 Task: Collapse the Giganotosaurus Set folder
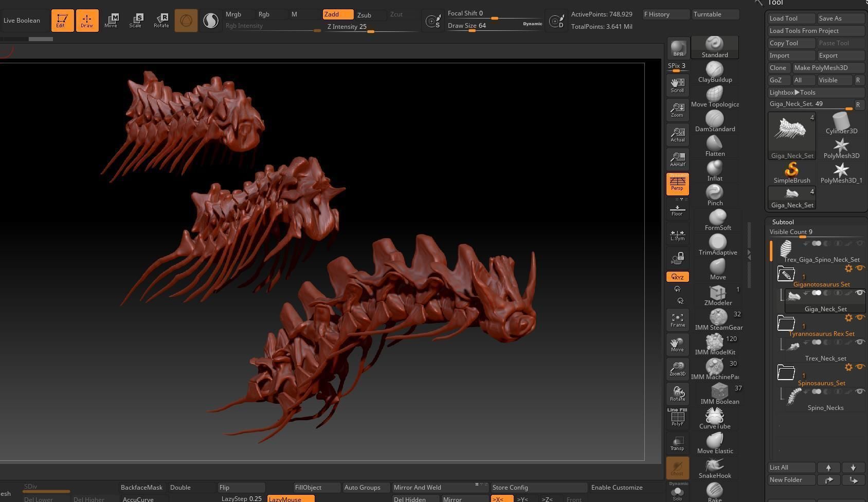[786, 274]
